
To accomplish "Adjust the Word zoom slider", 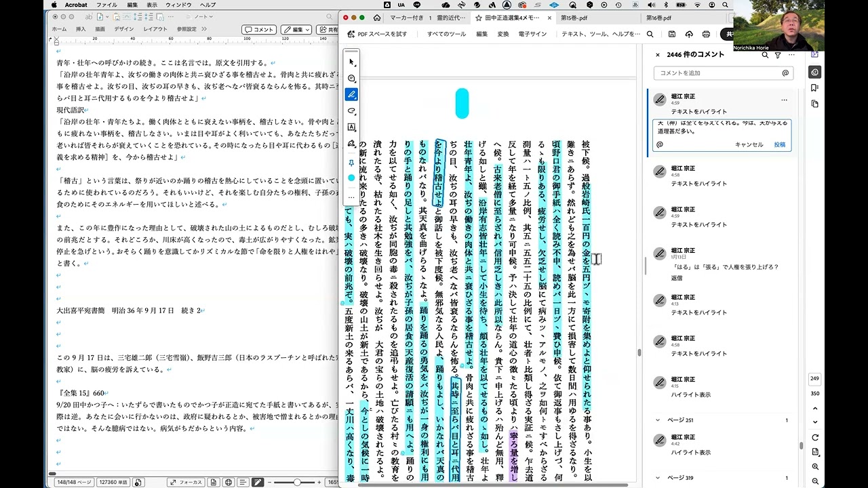I will 297,482.
